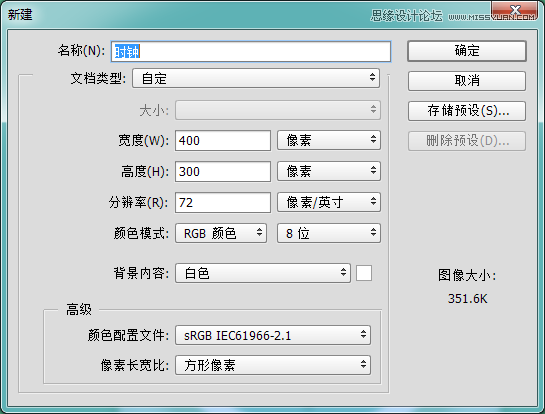Click the 图像大小 label
545x414 pixels.
(467, 275)
